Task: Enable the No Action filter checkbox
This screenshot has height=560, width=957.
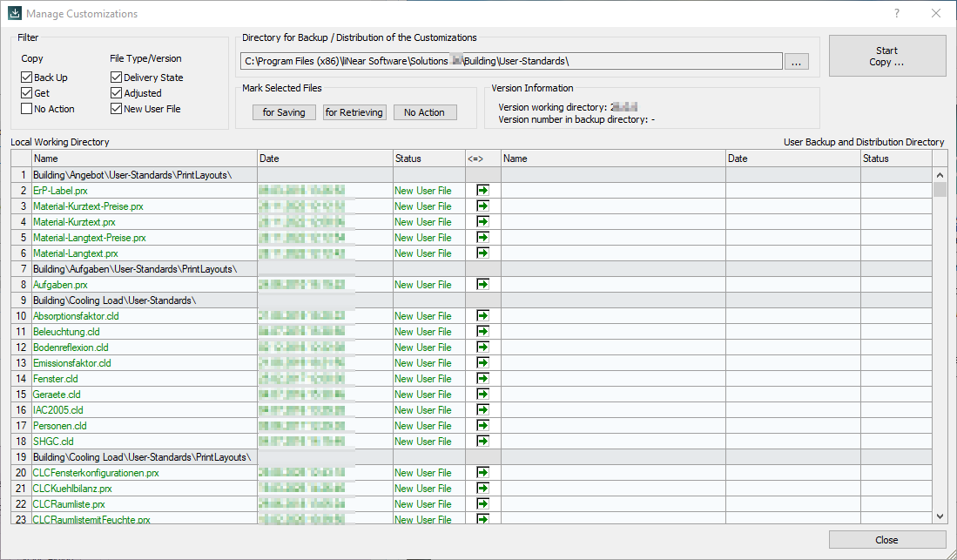Action: [26, 109]
